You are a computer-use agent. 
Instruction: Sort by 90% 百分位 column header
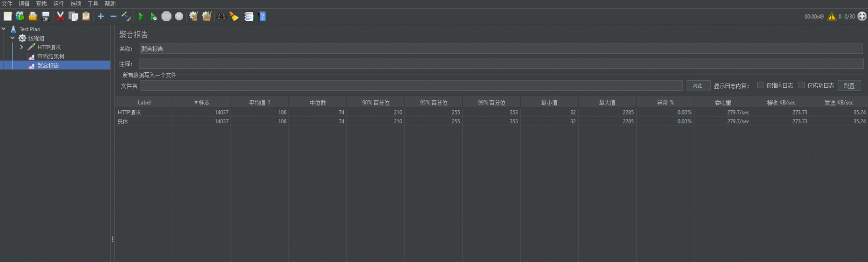[376, 102]
